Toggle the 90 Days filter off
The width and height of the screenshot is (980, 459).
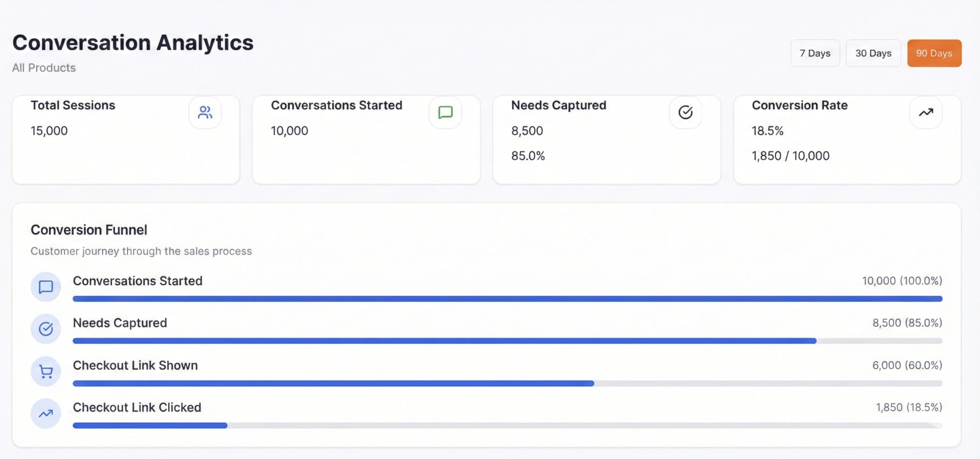[934, 53]
